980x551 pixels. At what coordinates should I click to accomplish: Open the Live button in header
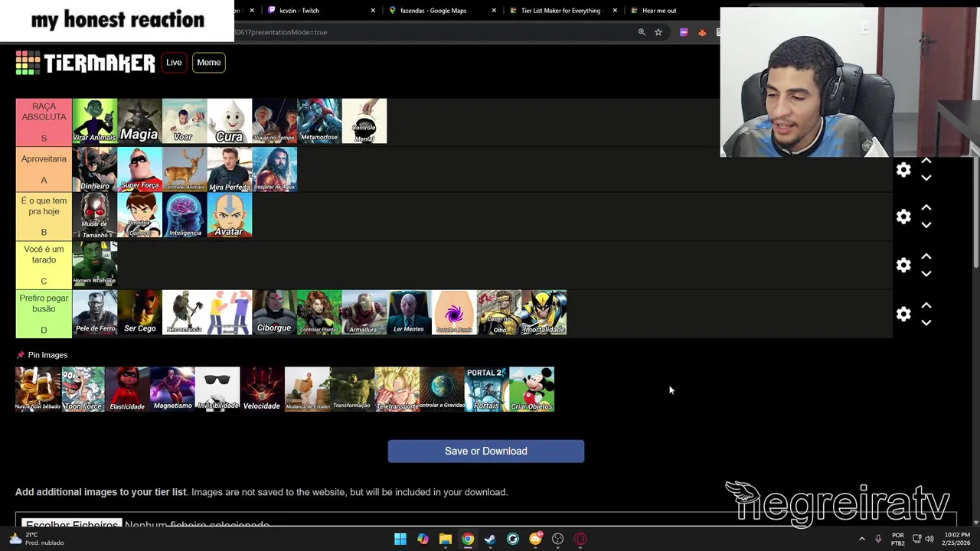coord(174,63)
